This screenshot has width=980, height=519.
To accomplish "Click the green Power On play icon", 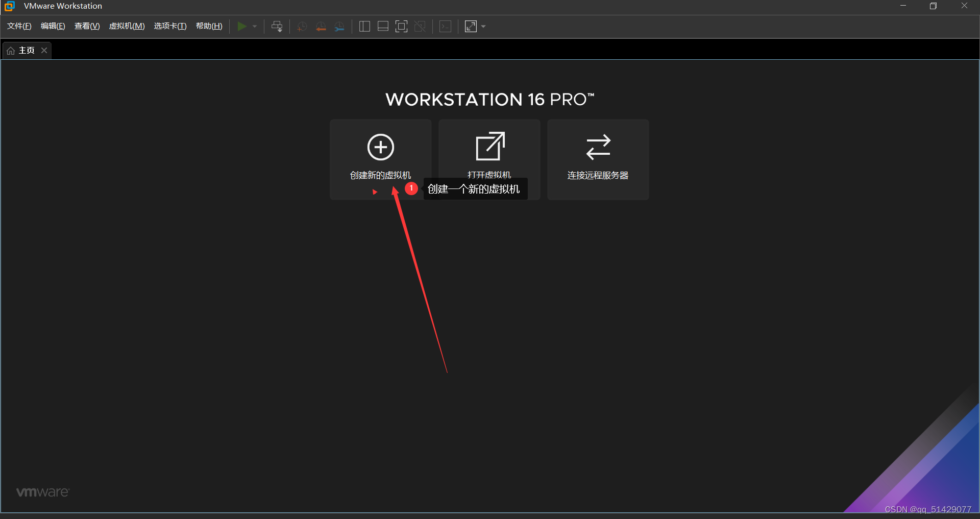I will click(x=242, y=26).
